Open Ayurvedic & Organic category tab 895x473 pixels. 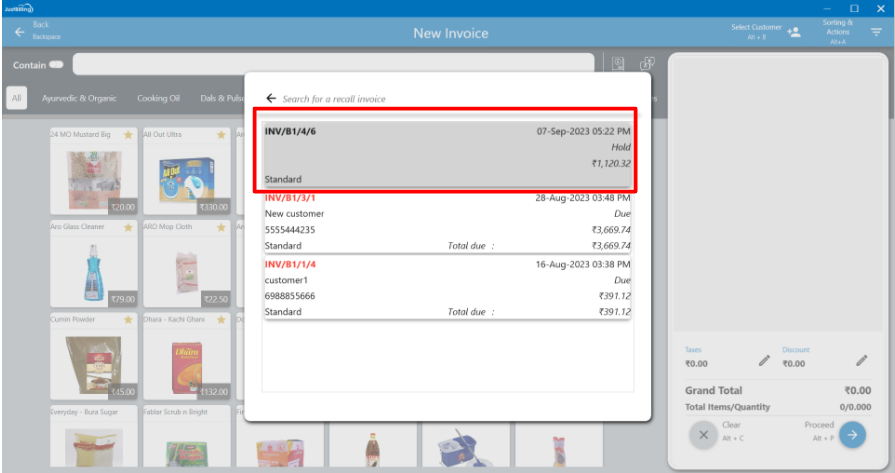point(79,98)
